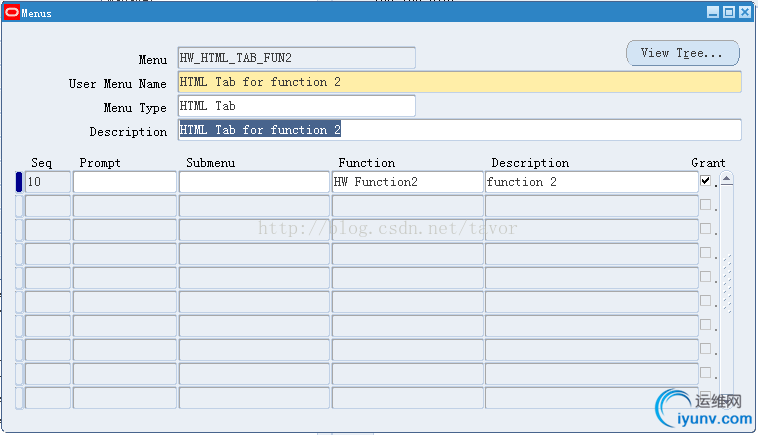Click the scroll up arrow beside Grant column
758x435 pixels.
[727, 180]
